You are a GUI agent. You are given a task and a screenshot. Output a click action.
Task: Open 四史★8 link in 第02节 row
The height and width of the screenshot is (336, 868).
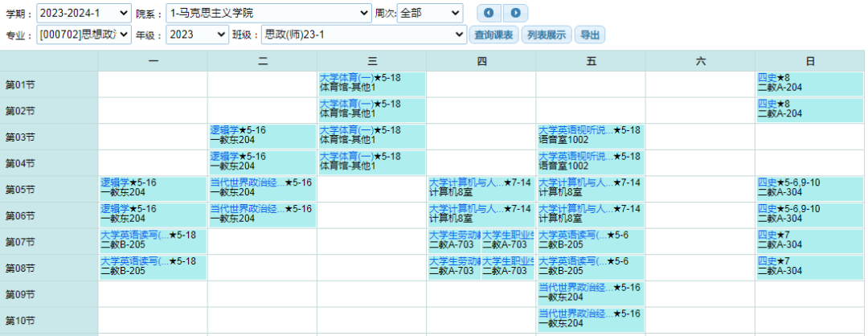pos(768,104)
